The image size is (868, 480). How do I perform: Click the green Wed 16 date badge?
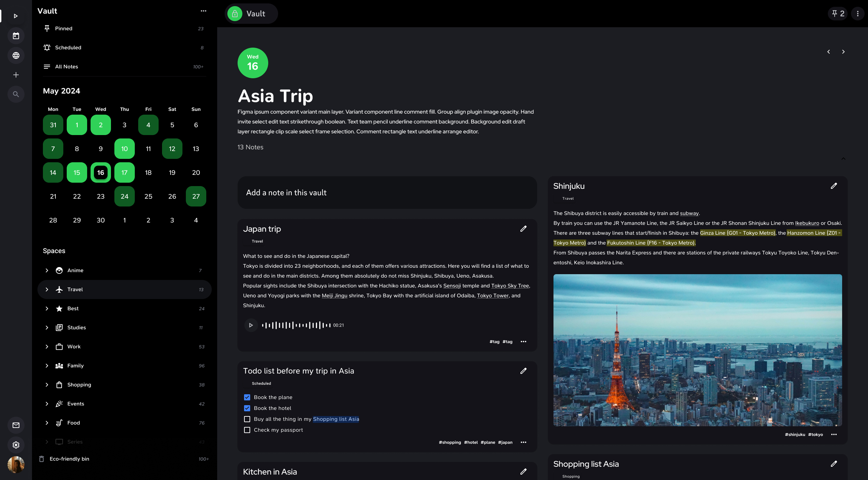coord(253,63)
